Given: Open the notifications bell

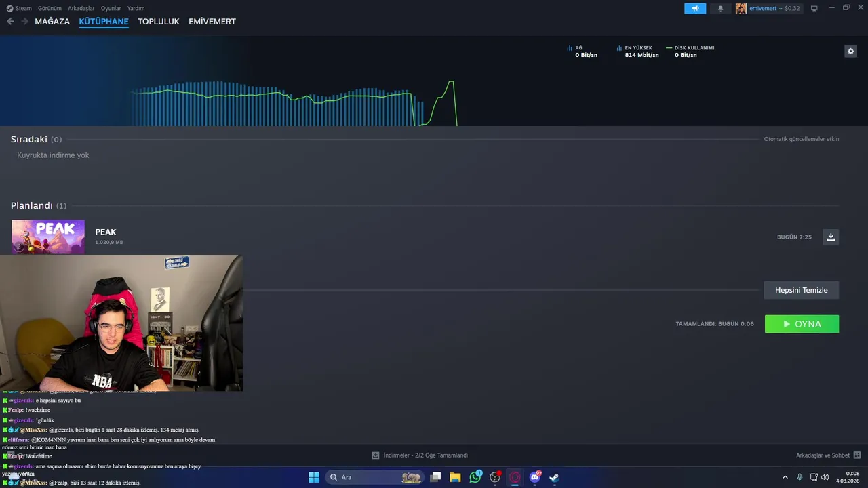Looking at the screenshot, I should pyautogui.click(x=720, y=8).
